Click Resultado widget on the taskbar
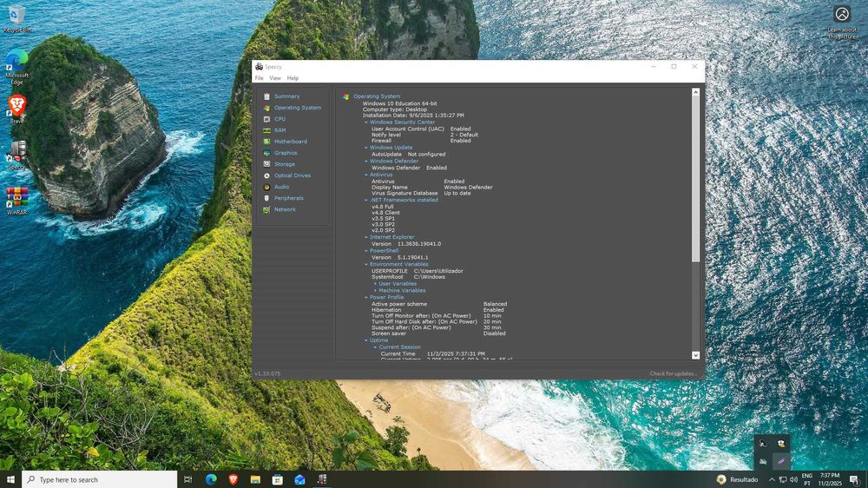This screenshot has width=868, height=488. [737, 479]
